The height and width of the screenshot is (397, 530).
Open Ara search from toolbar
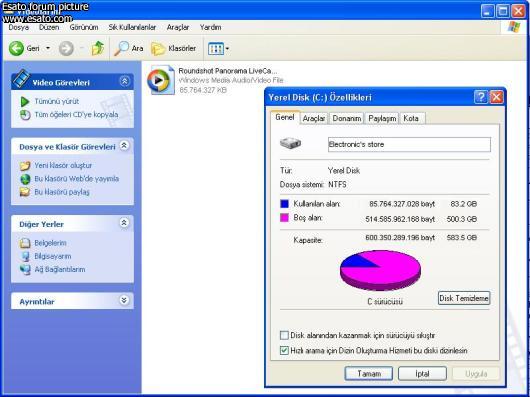pos(128,48)
